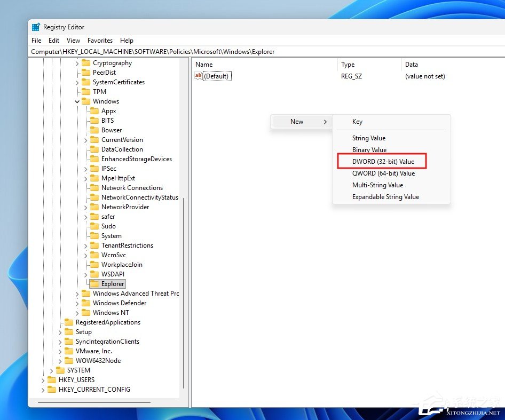505x420 pixels.
Task: Select the Windows key label
Action: (106, 101)
